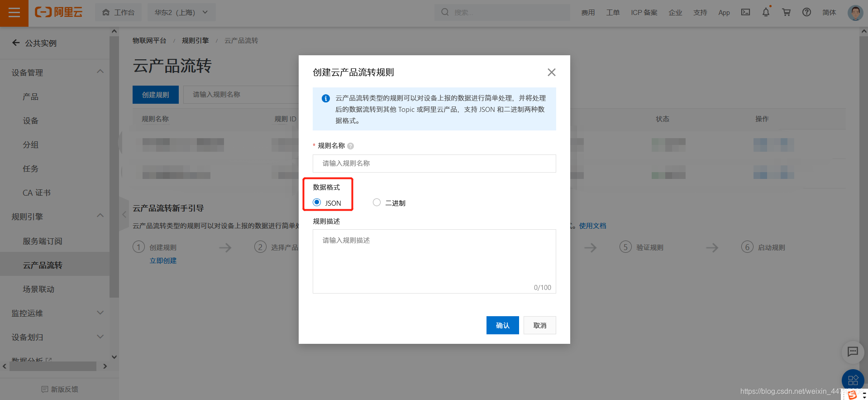Open the 华东2（上海） region dropdown

tap(181, 12)
